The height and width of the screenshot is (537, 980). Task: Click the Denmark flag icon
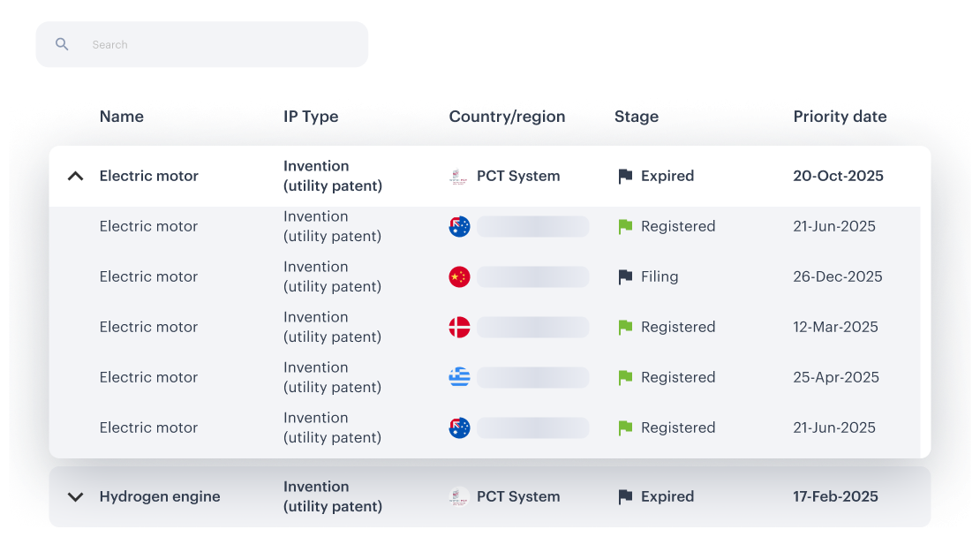pyautogui.click(x=459, y=328)
